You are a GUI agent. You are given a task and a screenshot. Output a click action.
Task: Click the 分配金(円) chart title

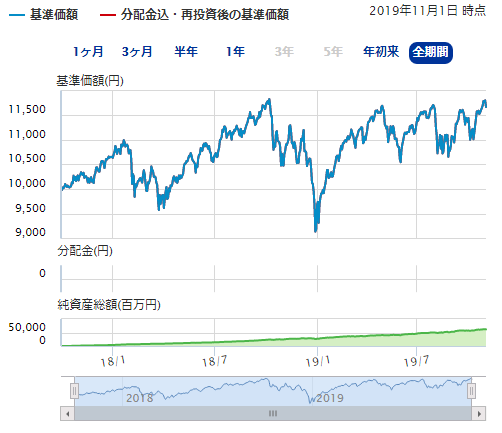click(x=85, y=251)
